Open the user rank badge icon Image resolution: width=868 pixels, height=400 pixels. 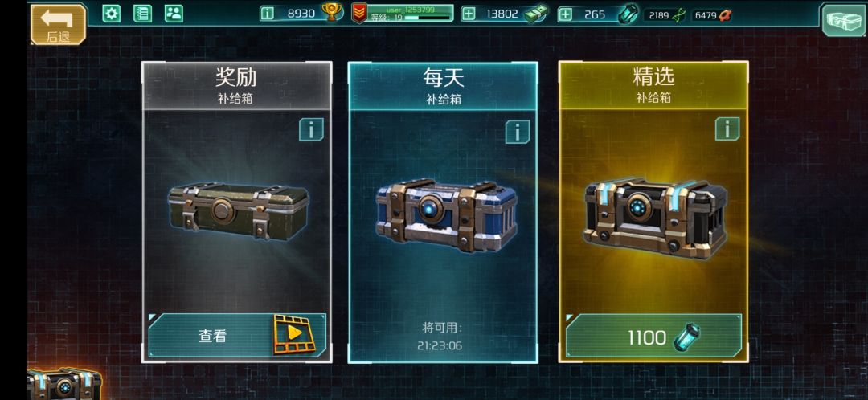pyautogui.click(x=359, y=14)
